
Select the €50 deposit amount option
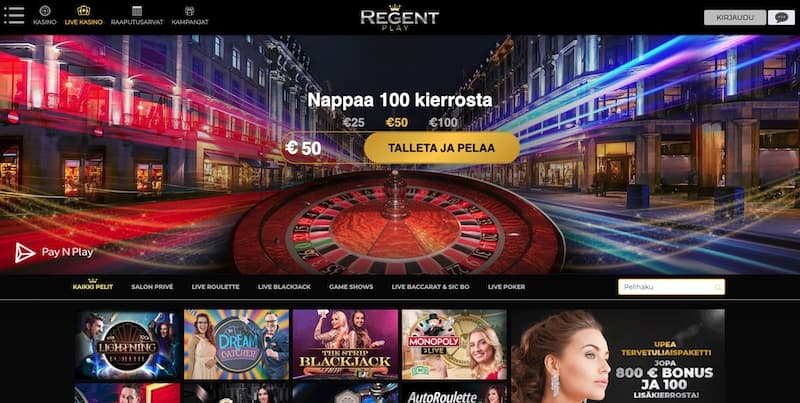tap(396, 122)
